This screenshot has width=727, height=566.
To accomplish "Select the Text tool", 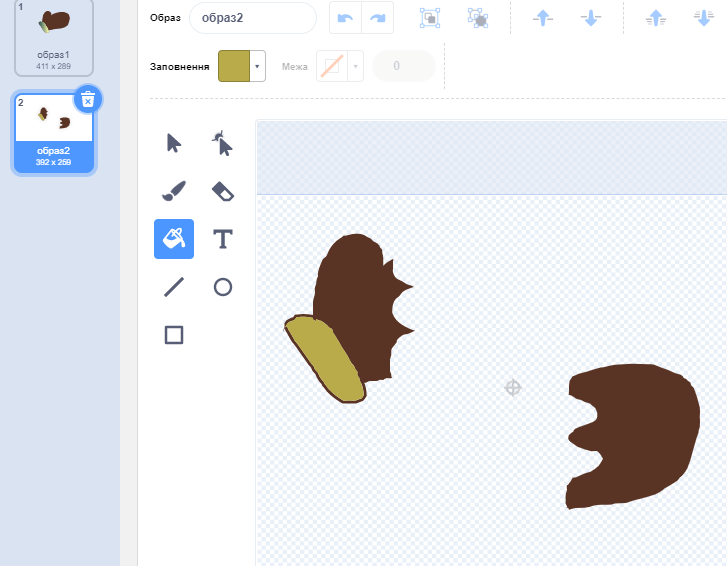I will tap(222, 239).
